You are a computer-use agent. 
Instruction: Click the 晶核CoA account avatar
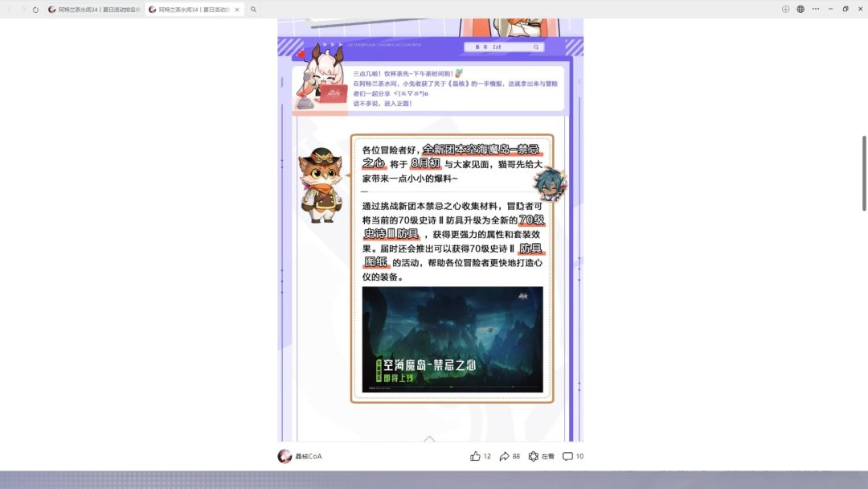pyautogui.click(x=285, y=456)
